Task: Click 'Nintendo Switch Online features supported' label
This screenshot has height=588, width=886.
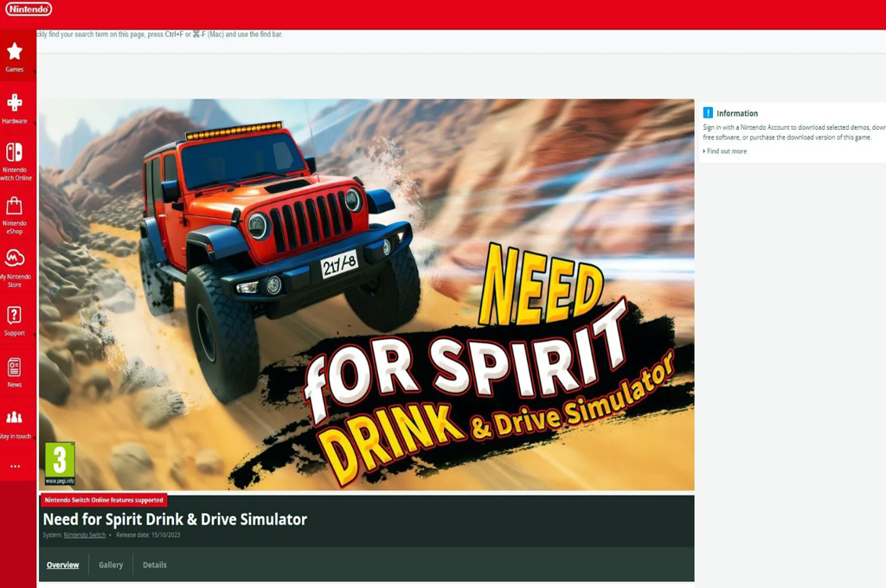Action: [104, 500]
